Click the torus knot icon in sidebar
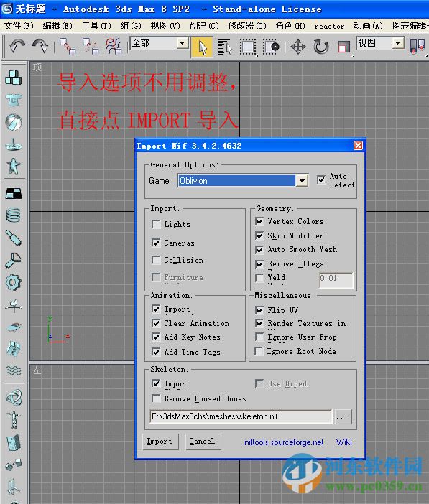The height and width of the screenshot is (504, 429). (14, 398)
